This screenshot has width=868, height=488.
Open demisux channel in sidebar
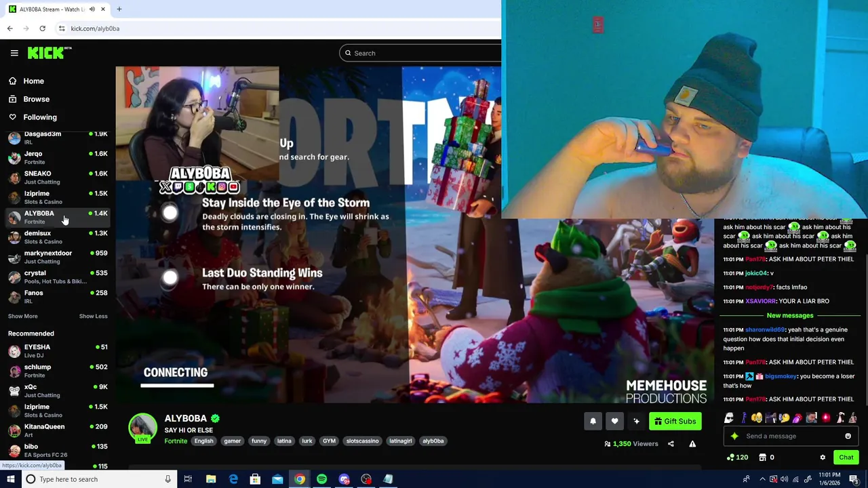point(58,237)
